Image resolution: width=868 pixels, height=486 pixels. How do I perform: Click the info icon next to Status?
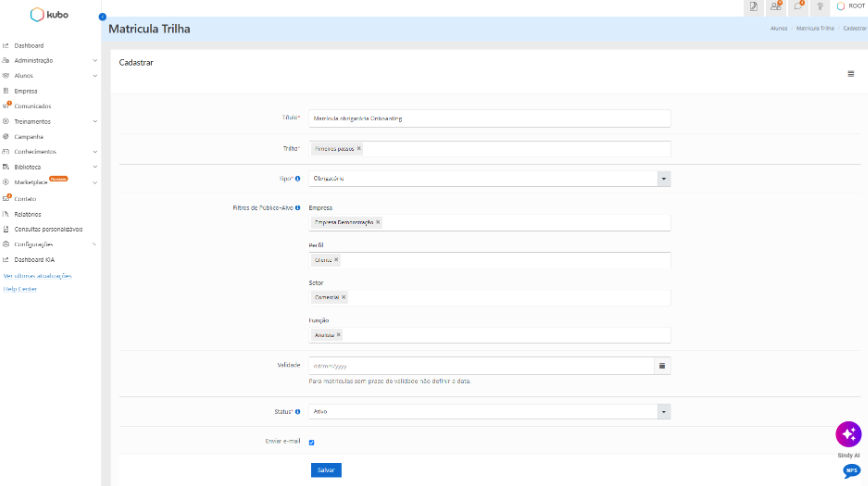coord(298,412)
